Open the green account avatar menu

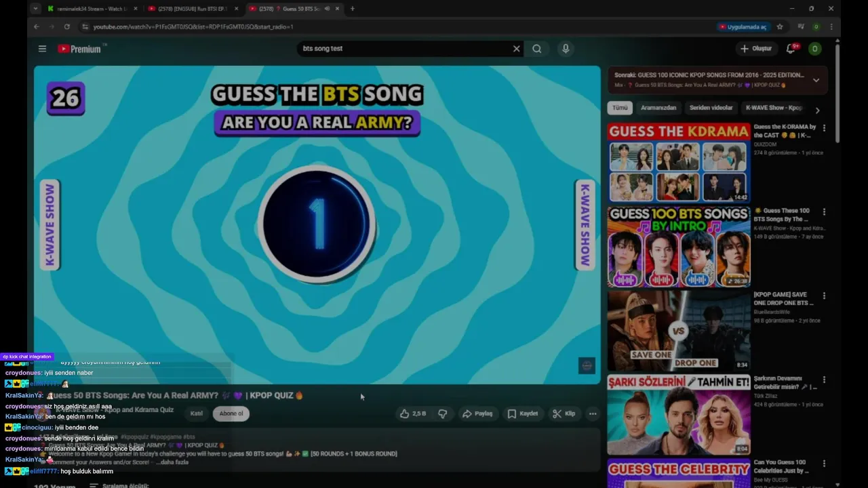pyautogui.click(x=815, y=49)
